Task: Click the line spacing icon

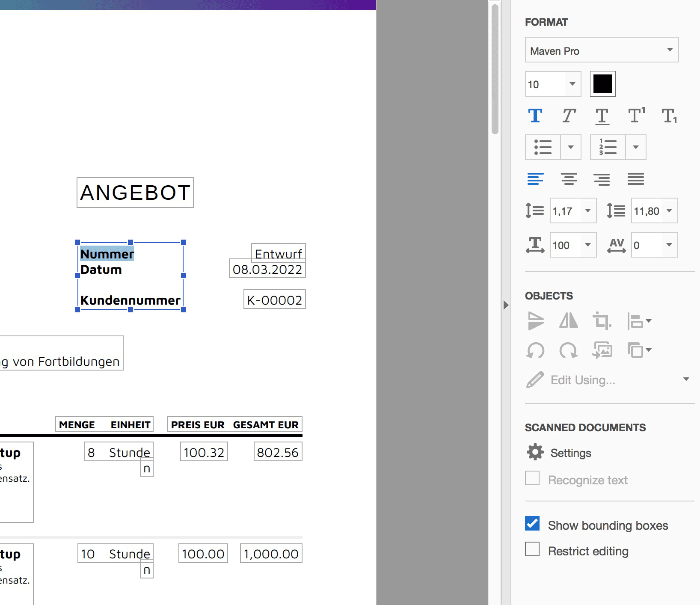Action: coord(535,211)
